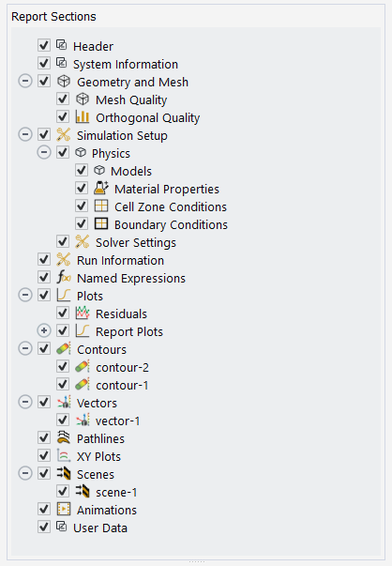
Task: Select the Solver Settings label
Action: click(x=136, y=242)
